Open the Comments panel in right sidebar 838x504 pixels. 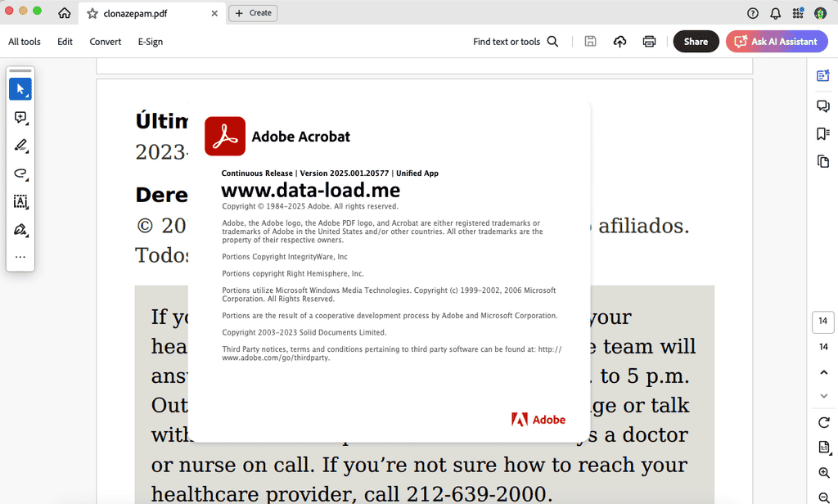click(x=823, y=106)
